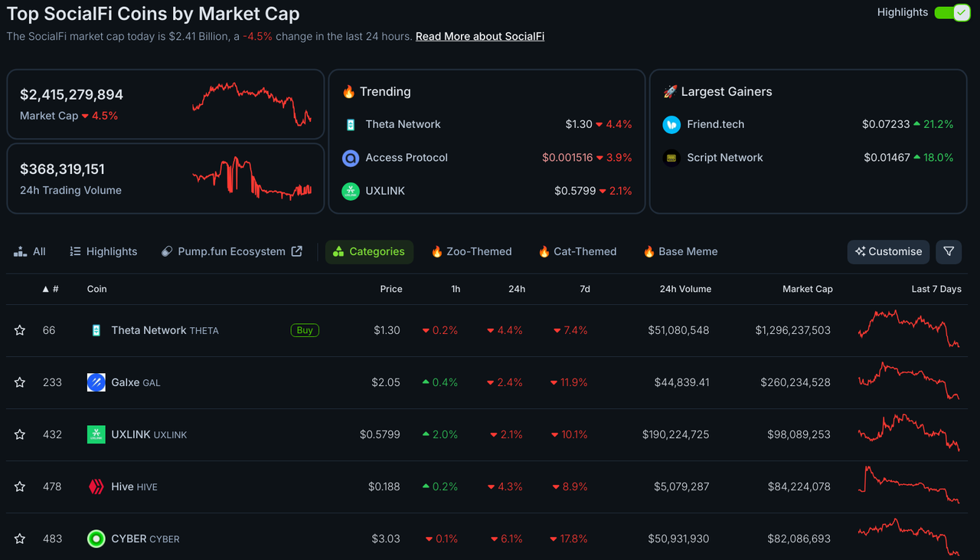The height and width of the screenshot is (560, 980).
Task: Open Friend.tech in Largest Gainers
Action: click(x=716, y=124)
